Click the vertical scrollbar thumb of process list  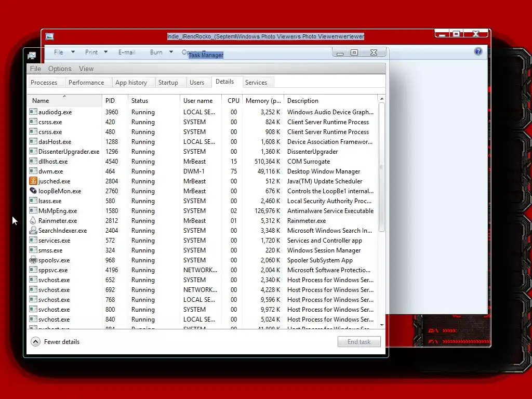click(382, 167)
